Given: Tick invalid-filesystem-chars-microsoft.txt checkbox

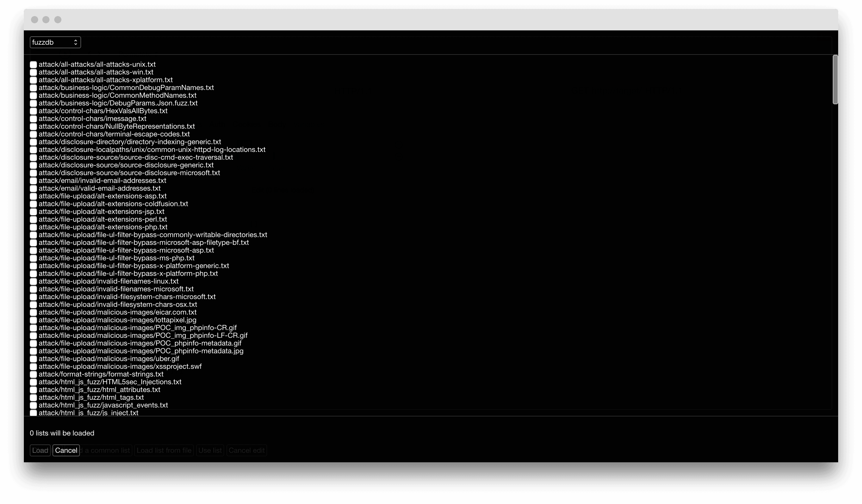Looking at the screenshot, I should [x=33, y=297].
